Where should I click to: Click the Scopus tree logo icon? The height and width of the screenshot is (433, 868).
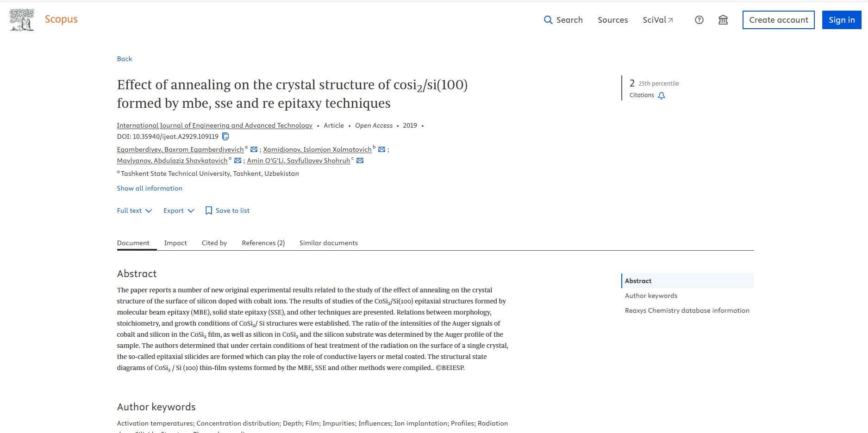22,20
